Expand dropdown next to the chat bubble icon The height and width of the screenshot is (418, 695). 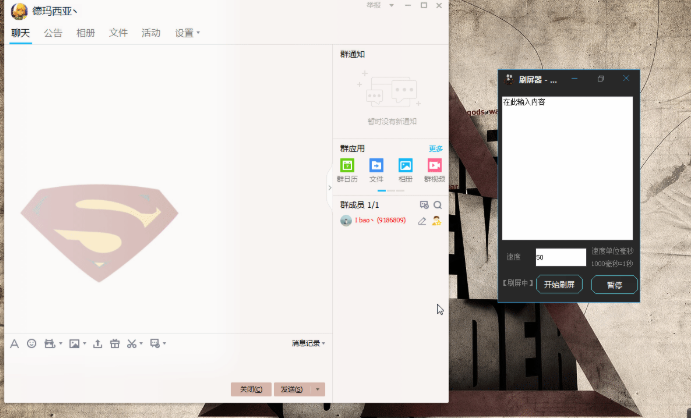point(164,344)
